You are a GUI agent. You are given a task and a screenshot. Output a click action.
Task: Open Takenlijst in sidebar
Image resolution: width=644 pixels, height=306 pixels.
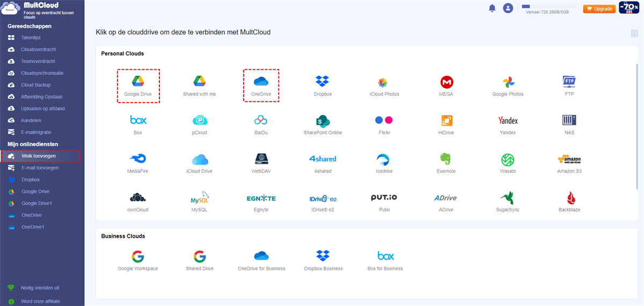tap(31, 38)
